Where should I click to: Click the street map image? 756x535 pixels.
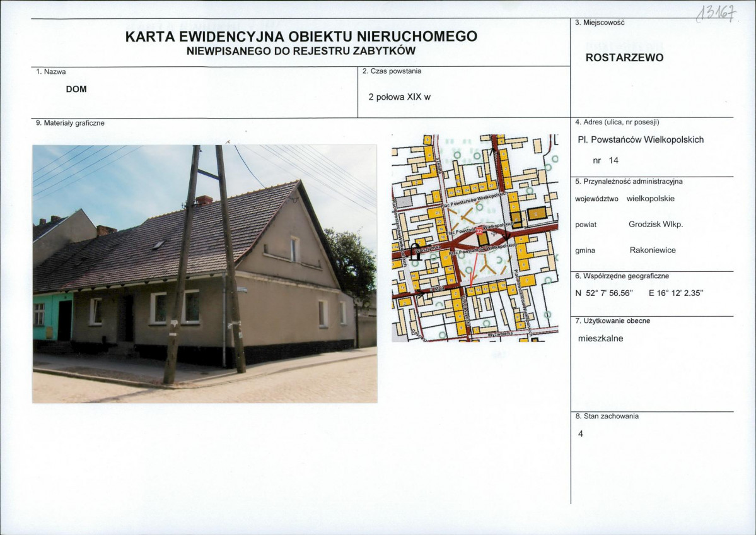[475, 238]
